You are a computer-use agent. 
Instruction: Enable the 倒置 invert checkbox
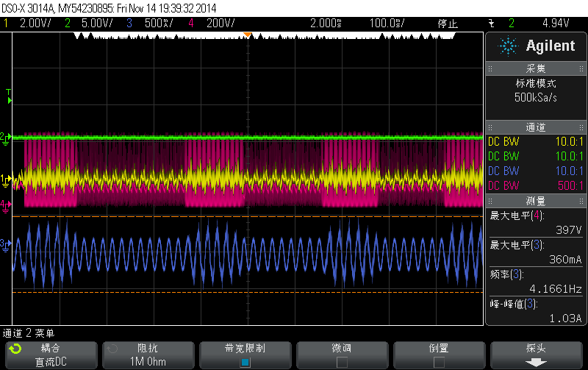(439, 362)
